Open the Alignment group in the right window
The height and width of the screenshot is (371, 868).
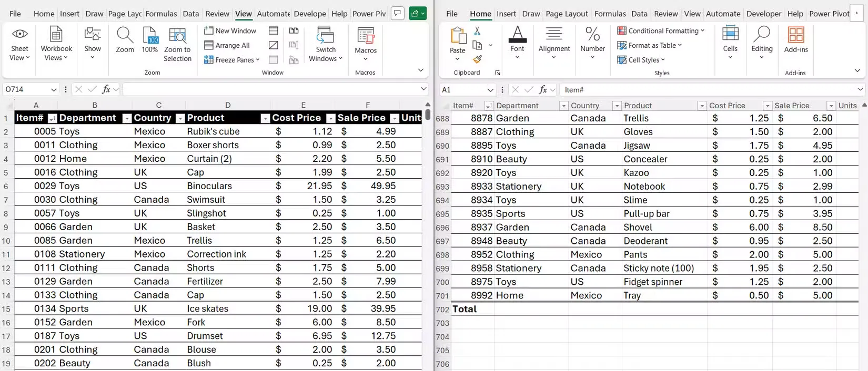[554, 43]
